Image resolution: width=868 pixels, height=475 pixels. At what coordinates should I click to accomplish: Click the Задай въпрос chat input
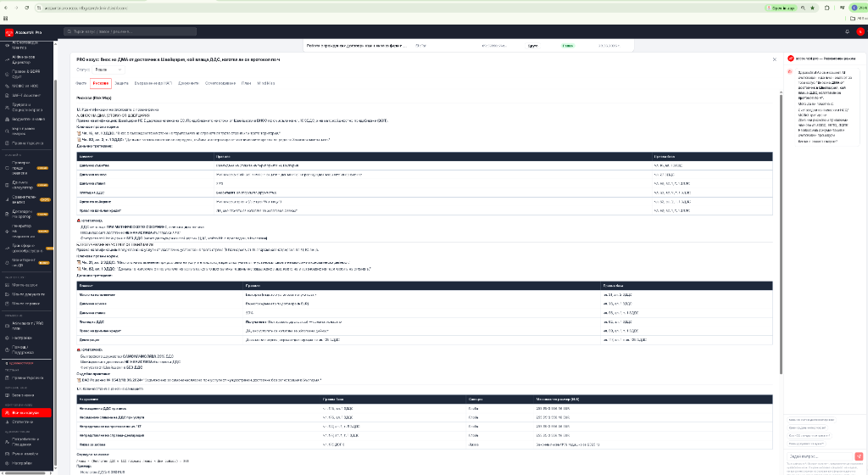point(820,456)
